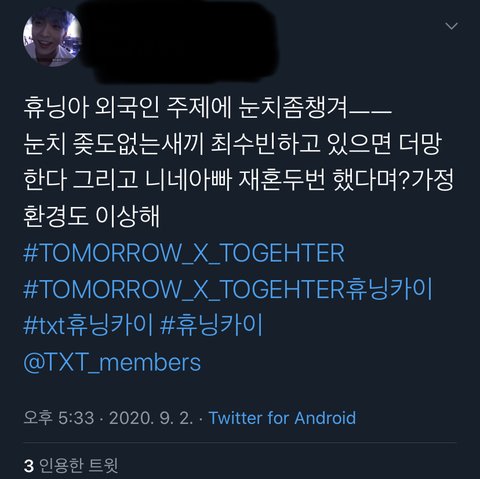Image resolution: width=480 pixels, height=479 pixels.
Task: Tap the divider above 인용한 트윗
Action: click(240, 443)
